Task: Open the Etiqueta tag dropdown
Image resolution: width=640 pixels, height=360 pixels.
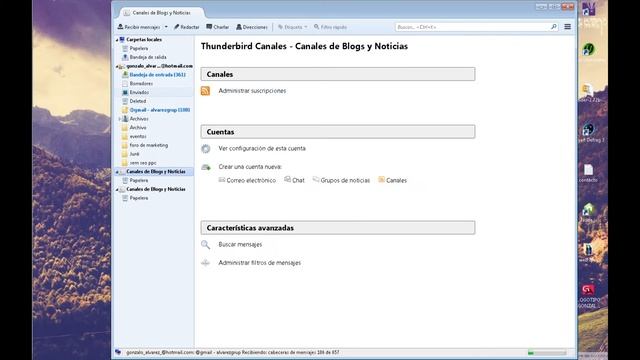Action: pyautogui.click(x=293, y=27)
